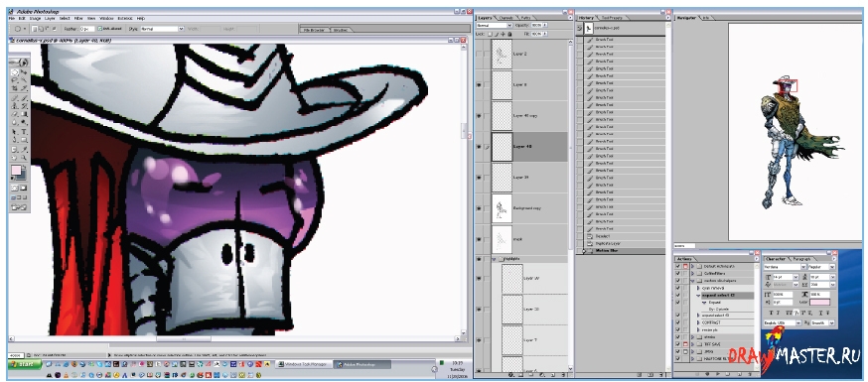Click create new snapshot icon in History
868x382 pixels.
pos(651,374)
